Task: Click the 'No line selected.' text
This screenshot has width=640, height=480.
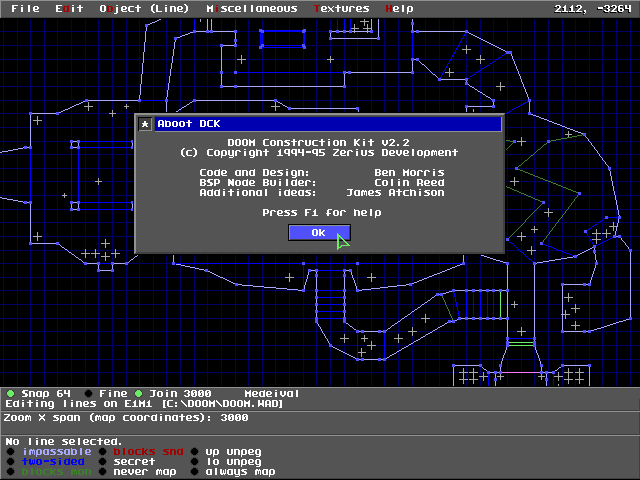Action: point(64,442)
